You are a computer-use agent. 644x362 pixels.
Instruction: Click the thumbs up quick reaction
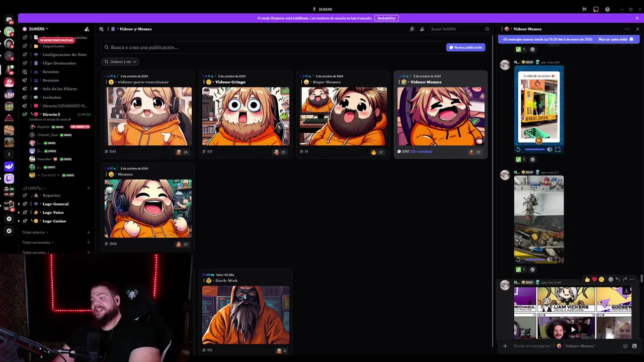click(x=587, y=280)
